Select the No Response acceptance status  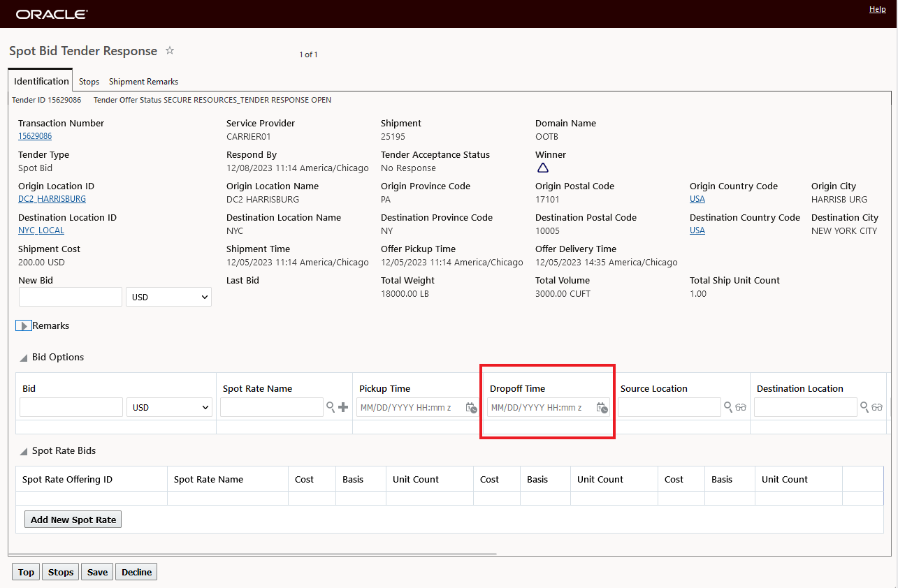coord(408,168)
